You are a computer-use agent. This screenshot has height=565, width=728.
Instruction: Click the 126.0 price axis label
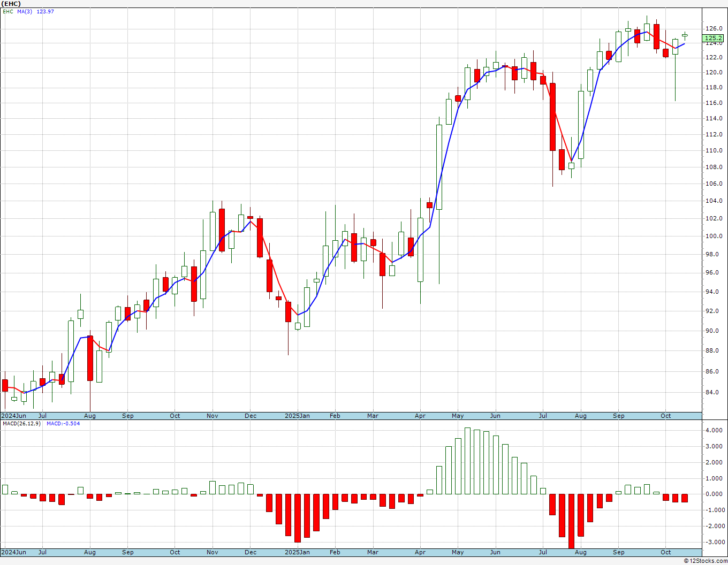714,29
